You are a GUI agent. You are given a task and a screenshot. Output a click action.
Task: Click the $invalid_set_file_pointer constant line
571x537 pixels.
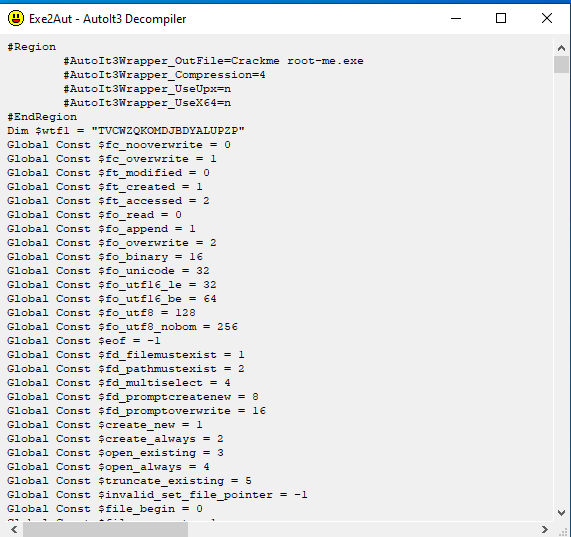tap(157, 495)
